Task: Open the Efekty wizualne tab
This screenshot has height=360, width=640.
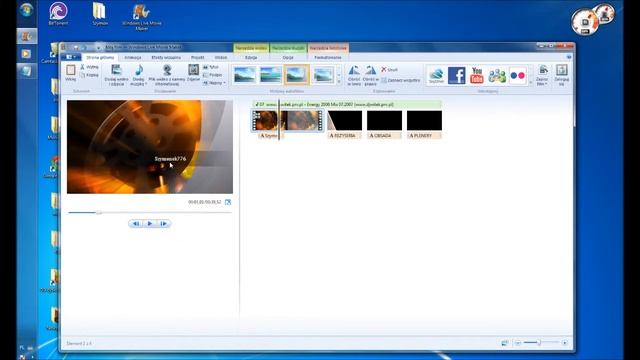Action: point(166,58)
